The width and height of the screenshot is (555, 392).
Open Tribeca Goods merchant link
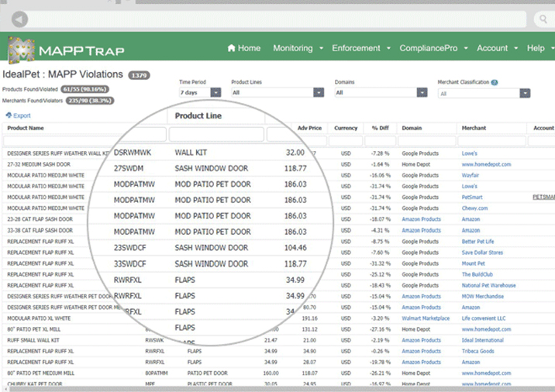pos(477,351)
